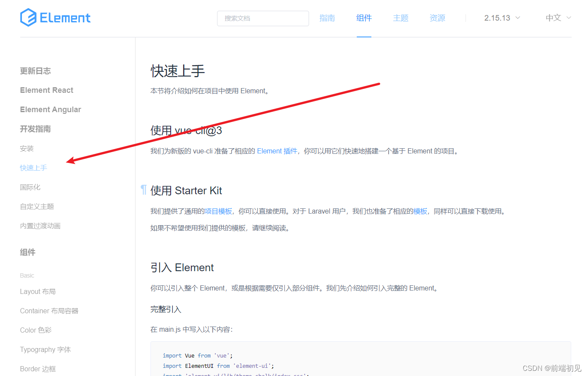Open Color 色彩 component page
The width and height of the screenshot is (588, 376).
36,330
